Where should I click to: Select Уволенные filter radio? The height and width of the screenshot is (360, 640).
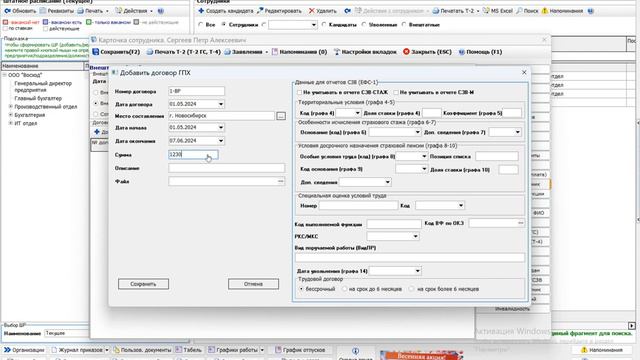tap(364, 25)
